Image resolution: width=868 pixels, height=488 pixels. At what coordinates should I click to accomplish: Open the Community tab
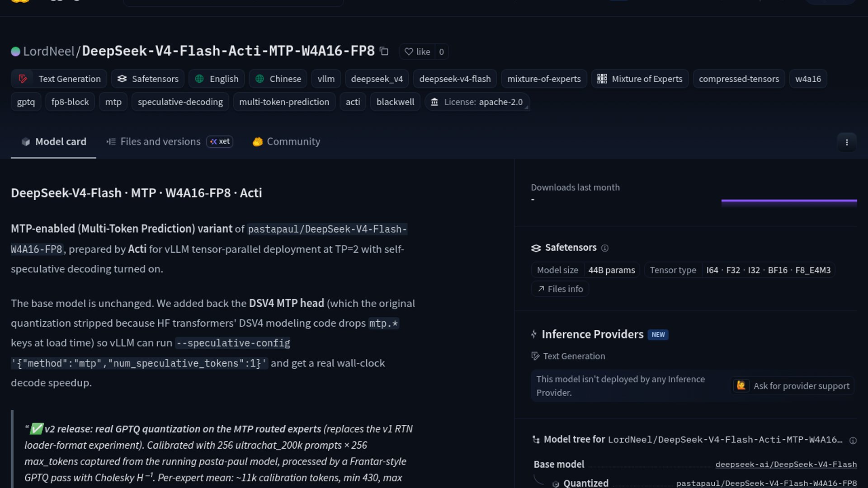click(x=286, y=142)
